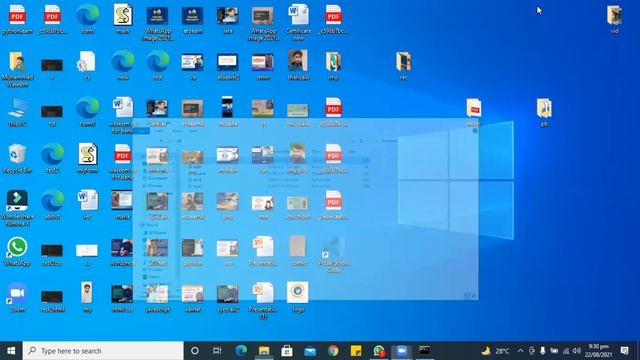Select the comic file on desktop
This screenshot has height=360, width=640.
tap(298, 251)
